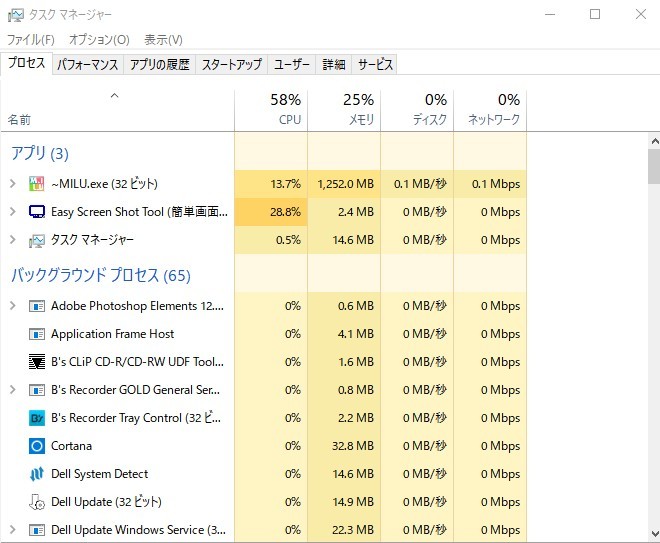Switch to the サービス tab
The image size is (660, 543).
coord(375,64)
